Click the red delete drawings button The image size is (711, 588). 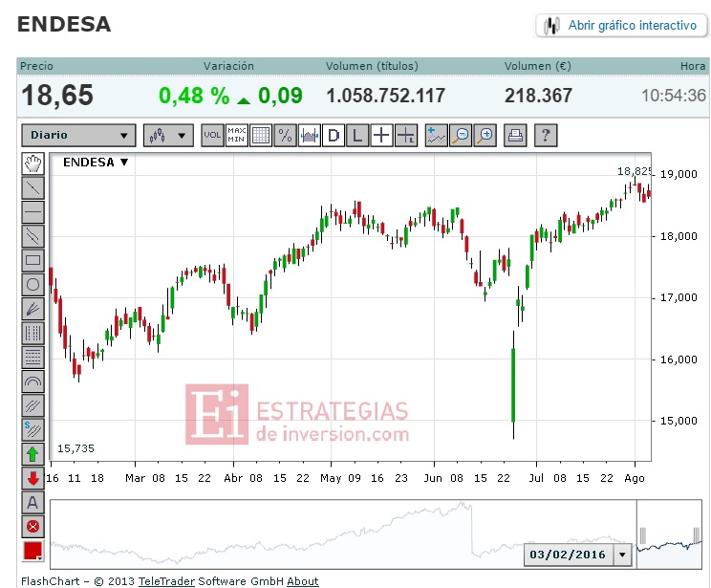[x=32, y=526]
